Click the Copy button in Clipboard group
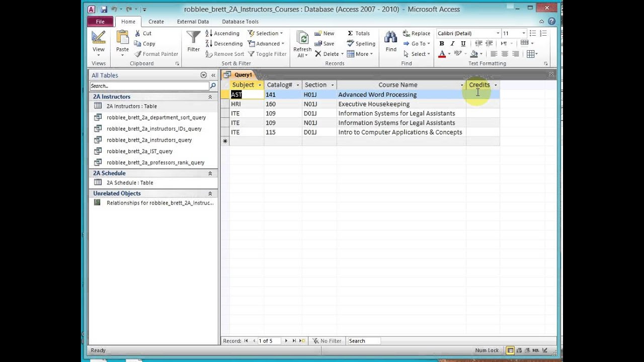The height and width of the screenshot is (362, 644). [144, 44]
